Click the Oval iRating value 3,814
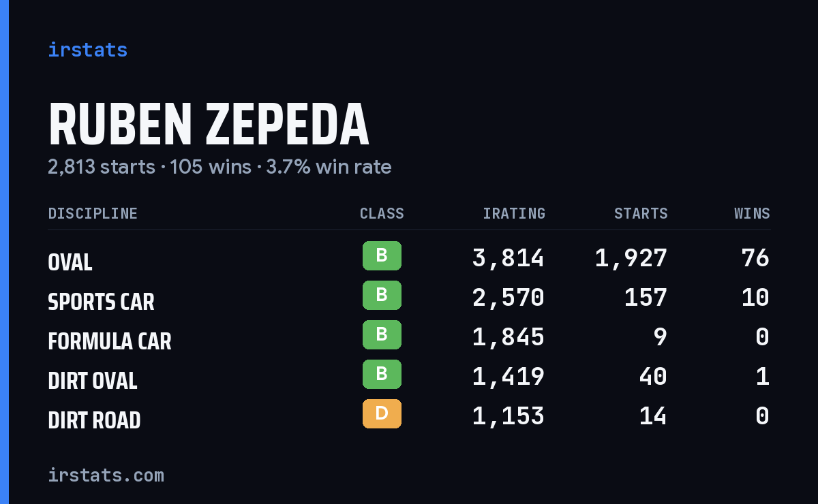Viewport: 818px width, 504px height. [x=509, y=258]
